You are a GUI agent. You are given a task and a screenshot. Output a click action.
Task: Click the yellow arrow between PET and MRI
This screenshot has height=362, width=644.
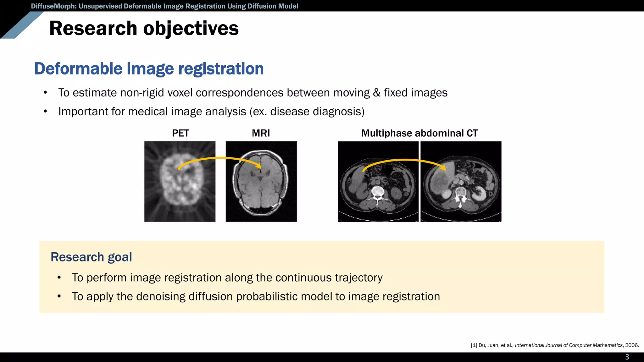[220, 158]
